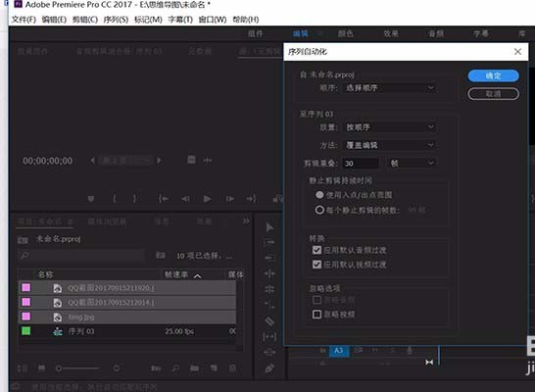Image resolution: width=535 pixels, height=392 pixels.
Task: Click the Find magnifier icon in project panel
Action: (x=175, y=368)
